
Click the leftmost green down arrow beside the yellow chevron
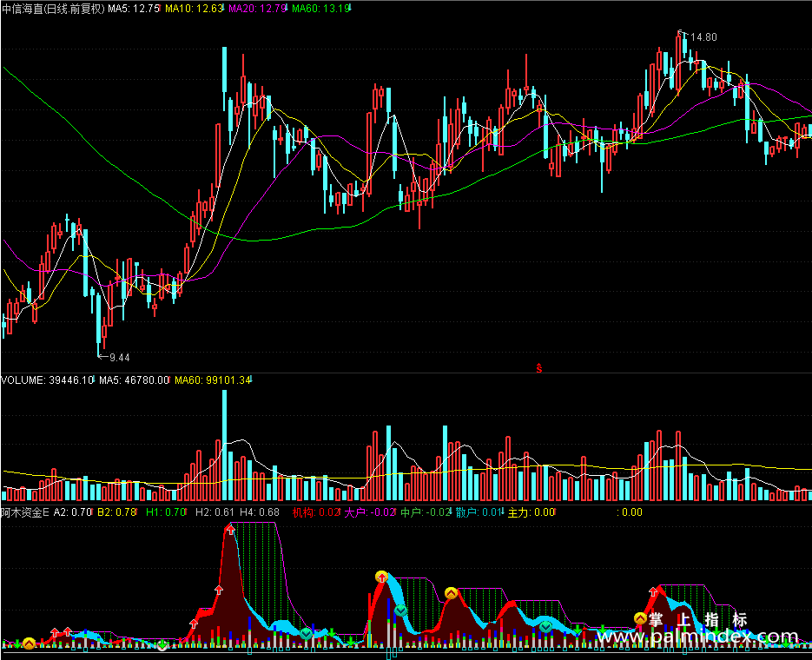pos(17,643)
